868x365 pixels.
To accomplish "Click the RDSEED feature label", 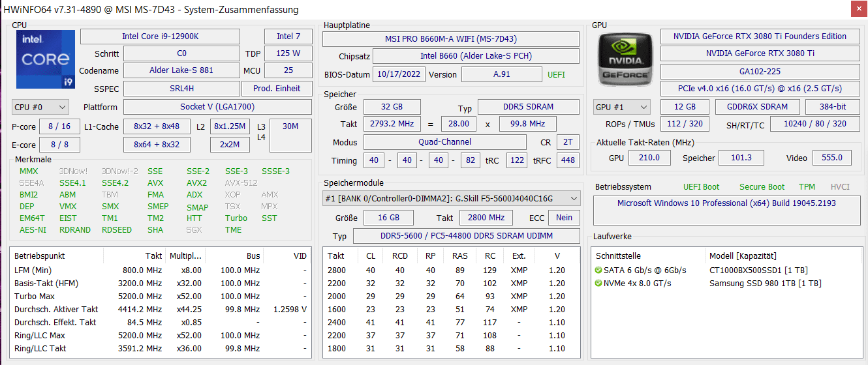I will [117, 230].
